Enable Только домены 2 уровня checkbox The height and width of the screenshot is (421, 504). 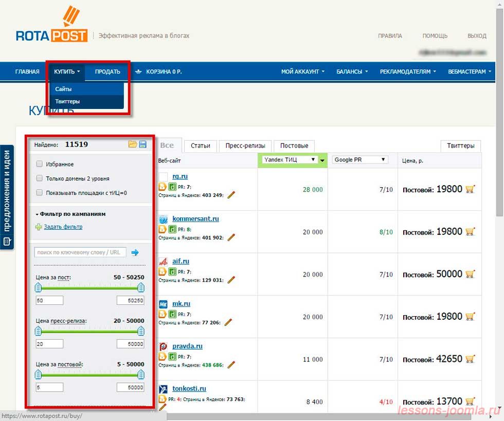39,178
